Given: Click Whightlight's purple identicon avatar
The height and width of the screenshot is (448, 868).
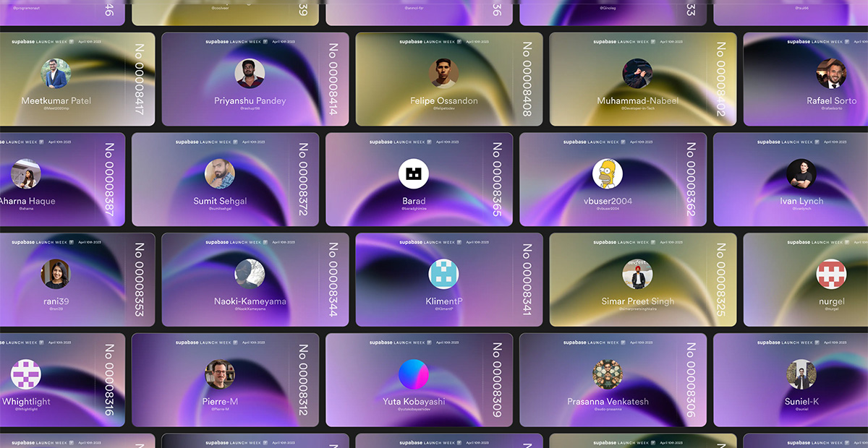Looking at the screenshot, I should pos(26,374).
